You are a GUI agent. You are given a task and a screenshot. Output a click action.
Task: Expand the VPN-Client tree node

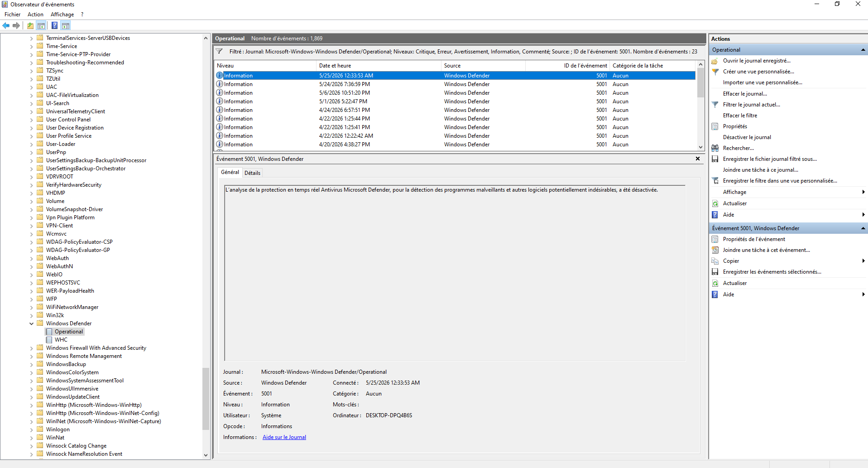31,226
